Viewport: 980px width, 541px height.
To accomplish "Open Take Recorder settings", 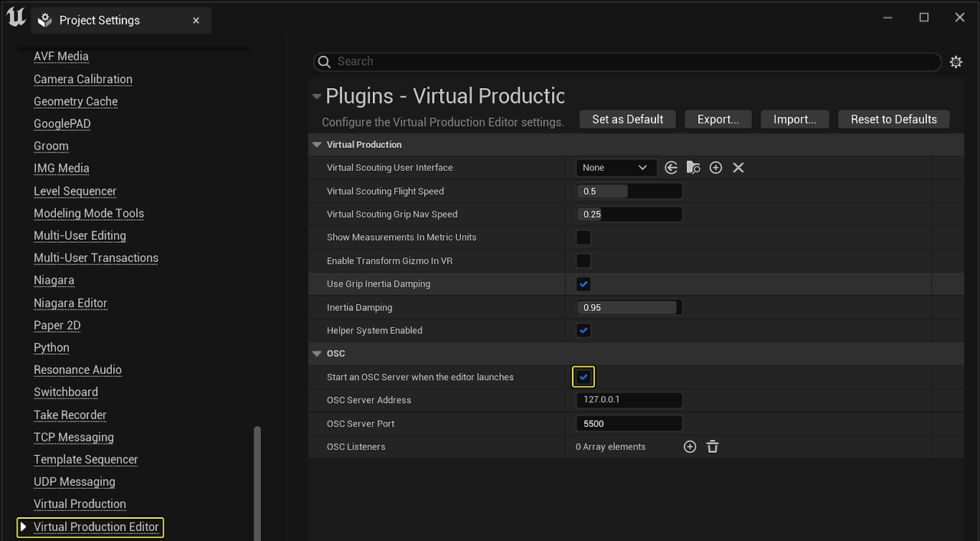I will 70,415.
